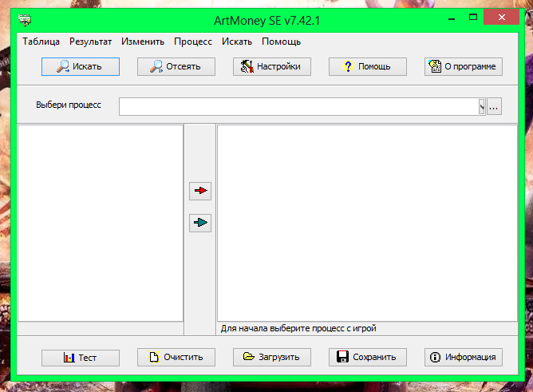The height and width of the screenshot is (392, 533).
Task: Click the teal arrow transfer-all button
Action: [200, 223]
